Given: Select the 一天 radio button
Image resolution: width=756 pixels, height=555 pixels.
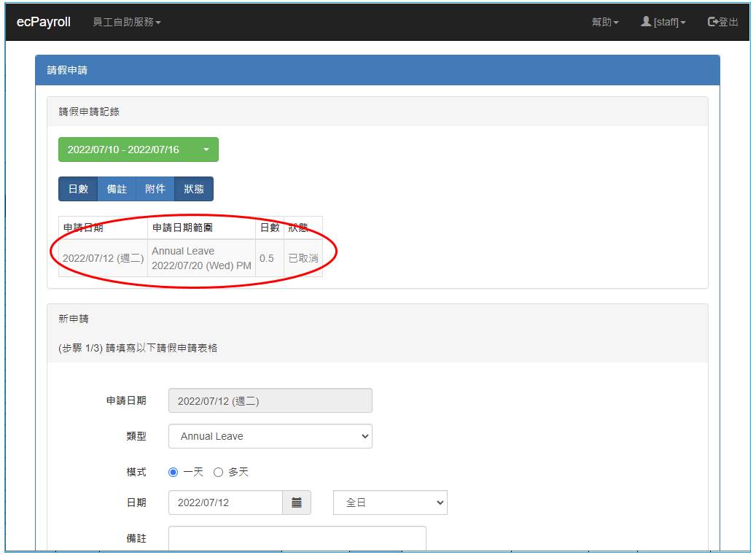Looking at the screenshot, I should point(173,472).
